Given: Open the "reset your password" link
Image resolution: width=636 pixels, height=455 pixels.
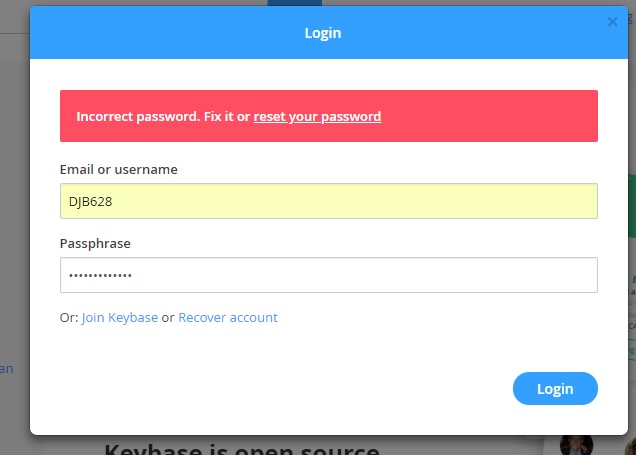Looking at the screenshot, I should point(317,117).
